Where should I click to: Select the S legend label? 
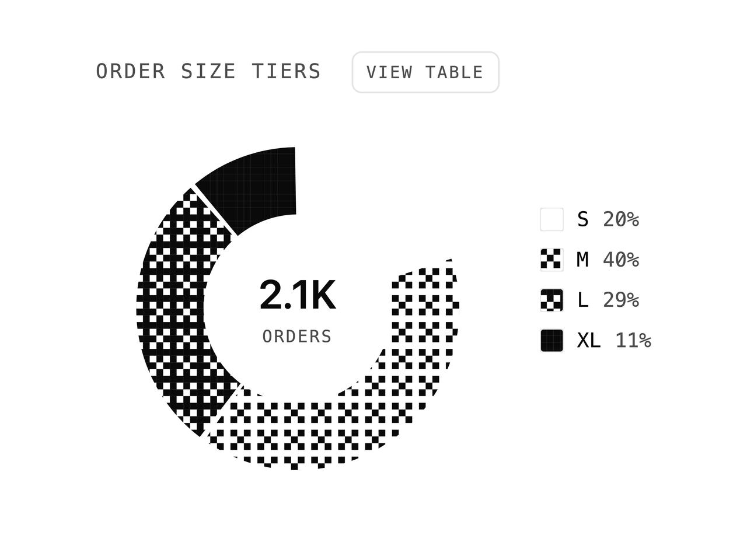click(x=582, y=219)
